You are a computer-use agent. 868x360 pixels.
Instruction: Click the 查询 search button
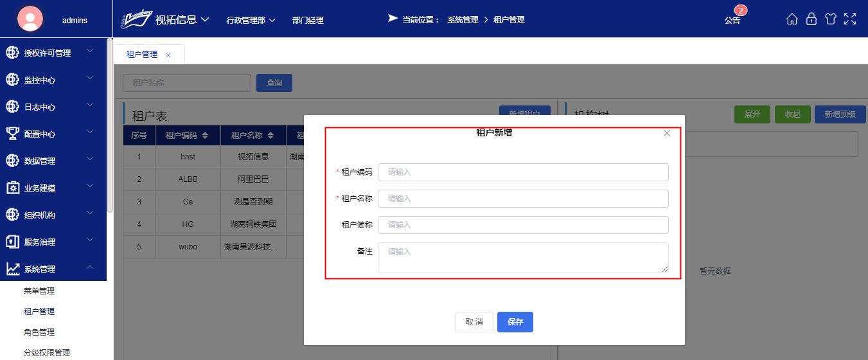[274, 83]
